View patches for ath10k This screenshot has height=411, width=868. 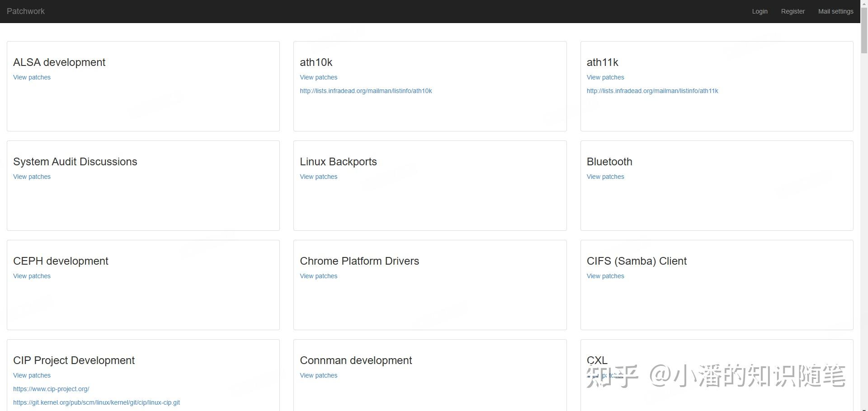point(318,77)
